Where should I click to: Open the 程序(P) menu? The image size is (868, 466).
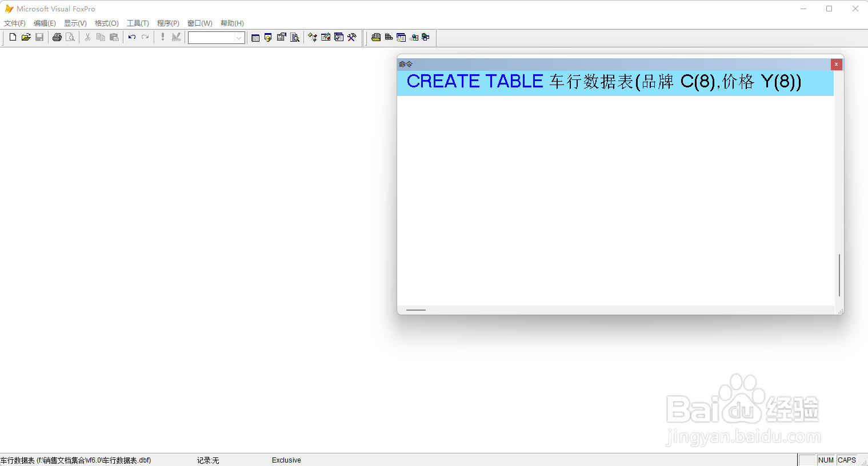point(168,23)
